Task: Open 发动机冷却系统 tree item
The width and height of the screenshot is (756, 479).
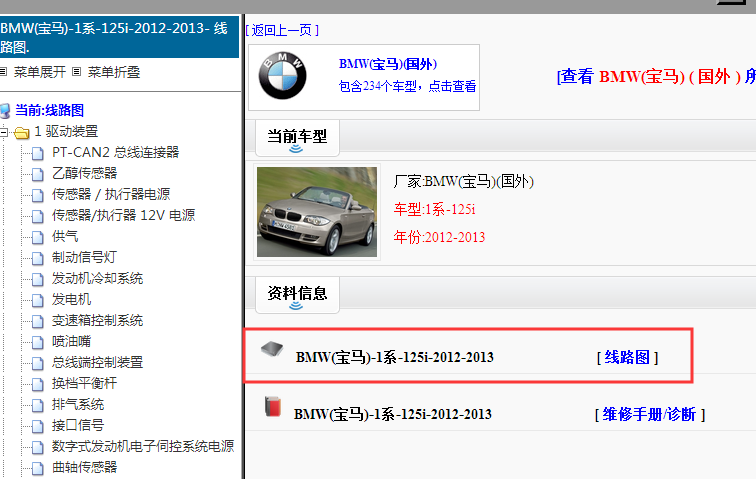Action: [97, 279]
